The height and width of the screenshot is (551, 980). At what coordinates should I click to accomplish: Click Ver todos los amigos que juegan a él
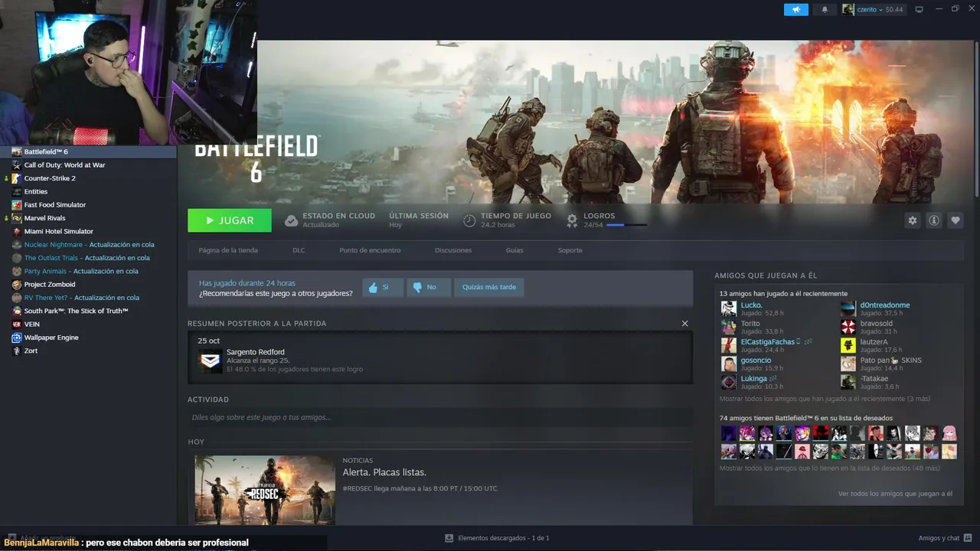click(895, 494)
